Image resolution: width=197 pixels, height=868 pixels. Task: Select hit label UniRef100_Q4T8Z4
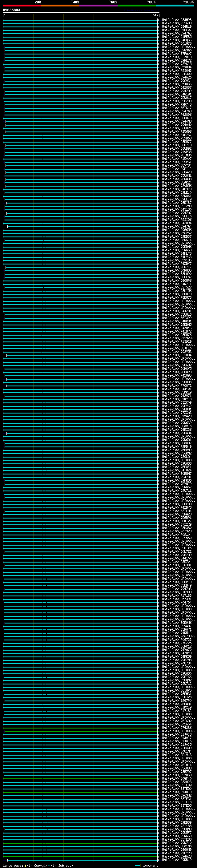coord(176,470)
